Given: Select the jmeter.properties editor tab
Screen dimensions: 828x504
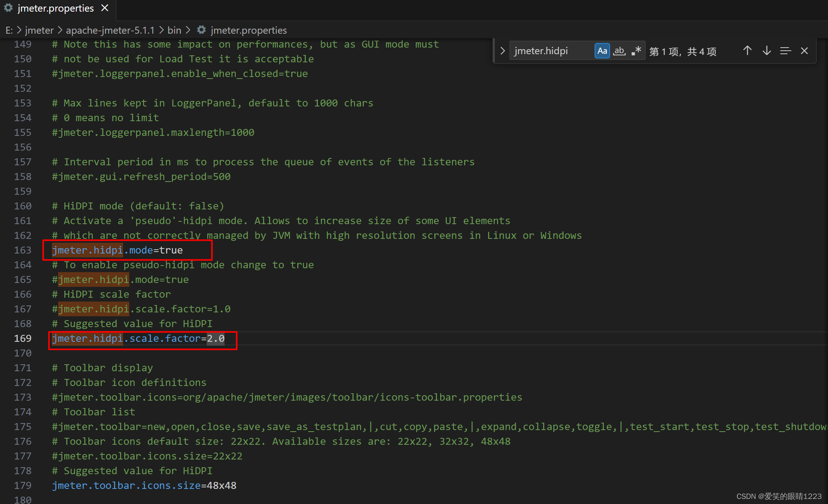Looking at the screenshot, I should (x=55, y=8).
